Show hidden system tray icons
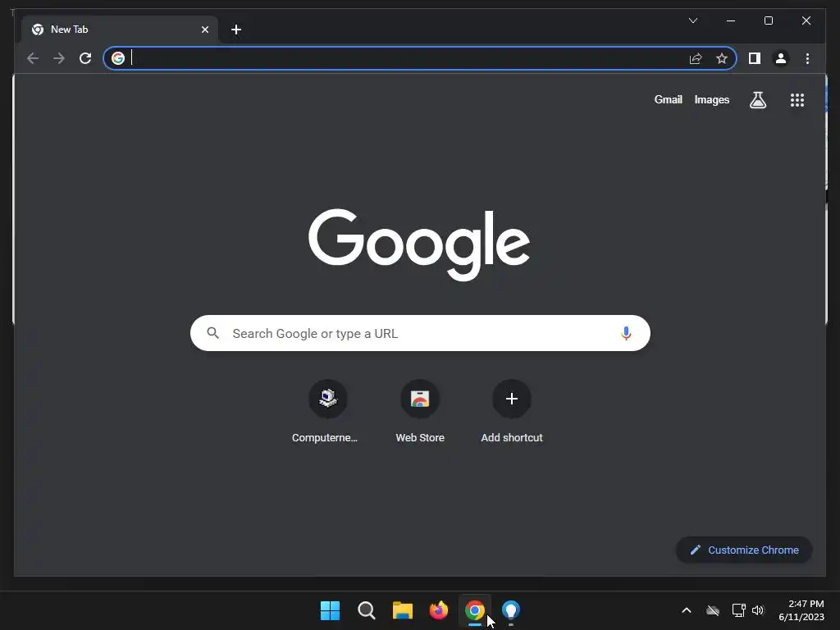The height and width of the screenshot is (630, 840). (687, 610)
